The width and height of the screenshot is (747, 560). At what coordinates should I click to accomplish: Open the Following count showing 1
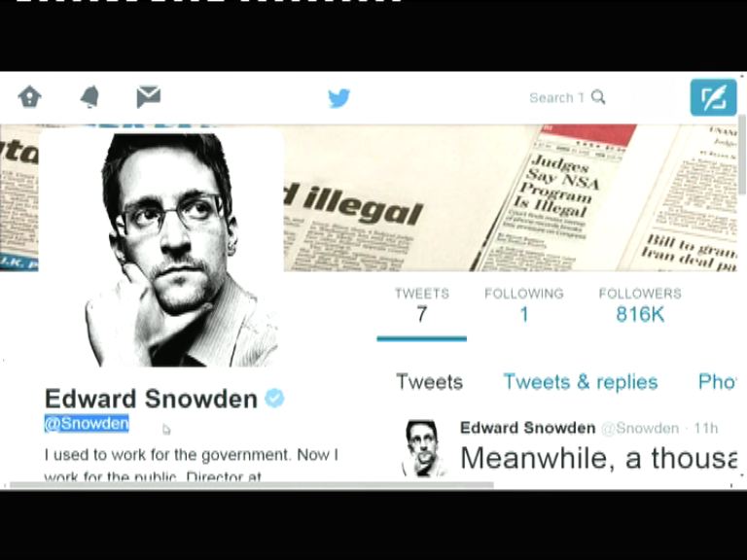click(x=524, y=306)
